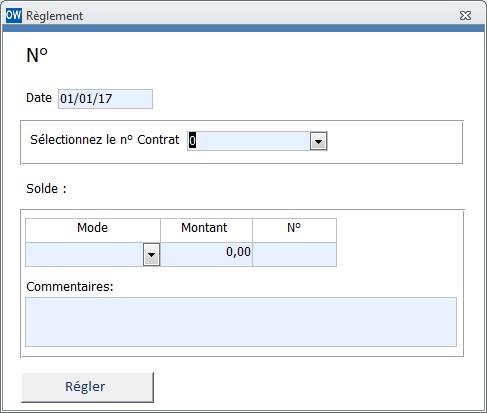Click the empty Mode cell in table
487x413 pixels.
[x=85, y=255]
